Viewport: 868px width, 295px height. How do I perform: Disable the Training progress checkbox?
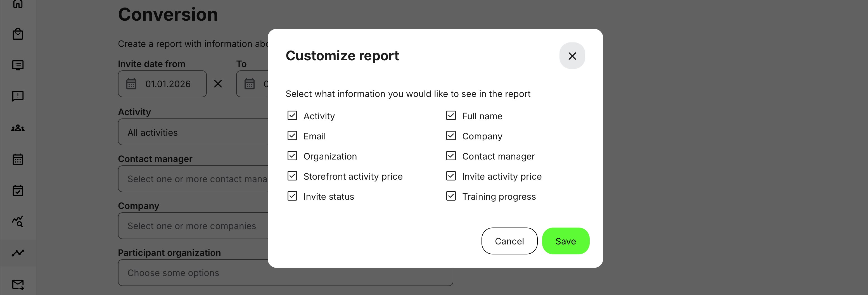tap(451, 196)
